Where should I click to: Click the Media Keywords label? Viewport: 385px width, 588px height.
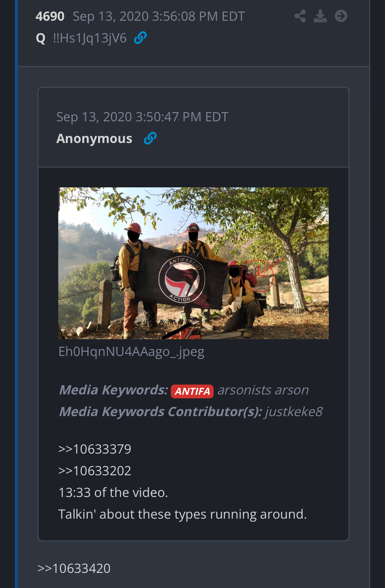(x=114, y=390)
